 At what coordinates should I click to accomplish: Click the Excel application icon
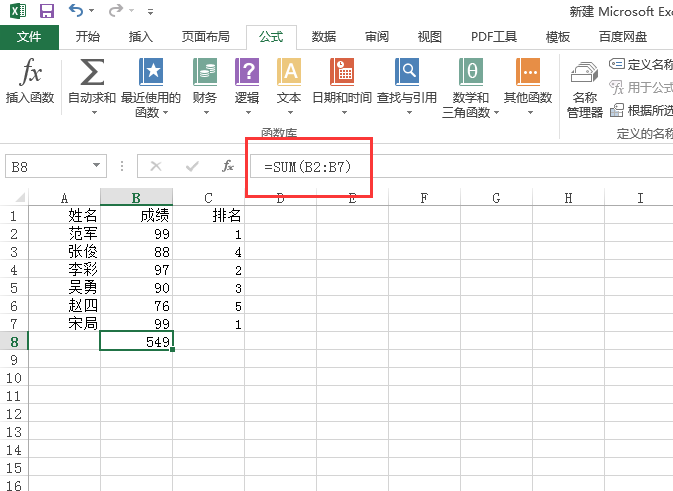coord(18,11)
